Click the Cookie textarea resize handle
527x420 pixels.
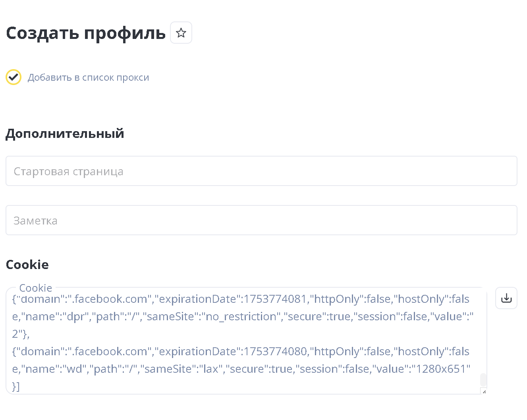(x=484, y=391)
